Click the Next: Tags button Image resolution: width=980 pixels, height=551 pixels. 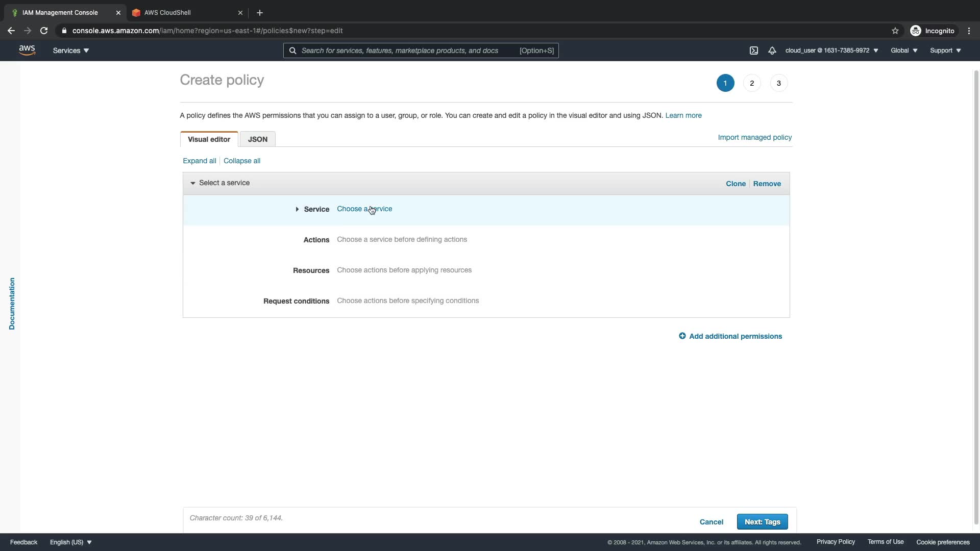762,521
